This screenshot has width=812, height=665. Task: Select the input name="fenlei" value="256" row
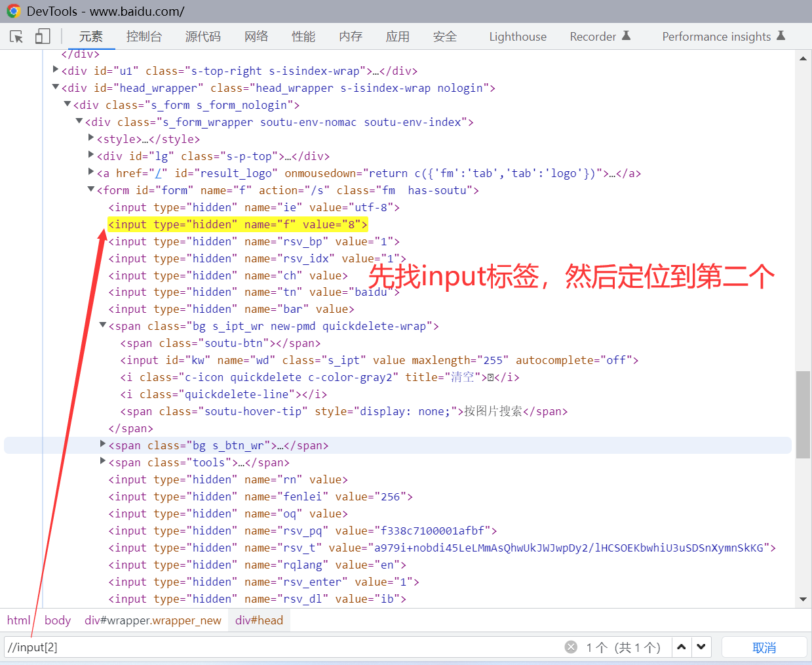pyautogui.click(x=260, y=496)
